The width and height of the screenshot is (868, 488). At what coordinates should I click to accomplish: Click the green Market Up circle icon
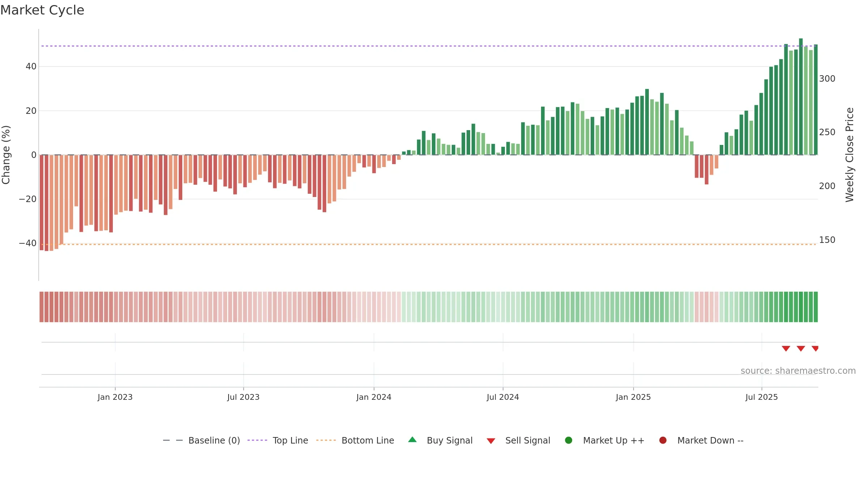coord(569,440)
